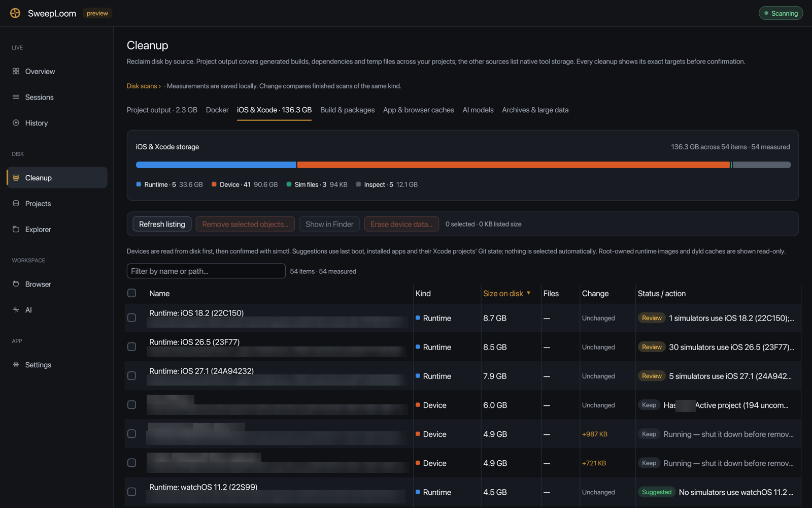
Task: Click the SweepLoom logo icon
Action: click(x=15, y=13)
